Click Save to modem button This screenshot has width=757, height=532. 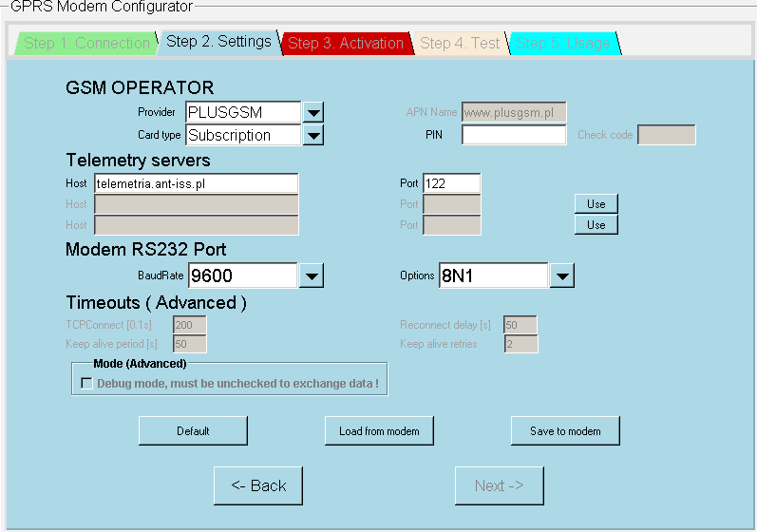point(565,430)
